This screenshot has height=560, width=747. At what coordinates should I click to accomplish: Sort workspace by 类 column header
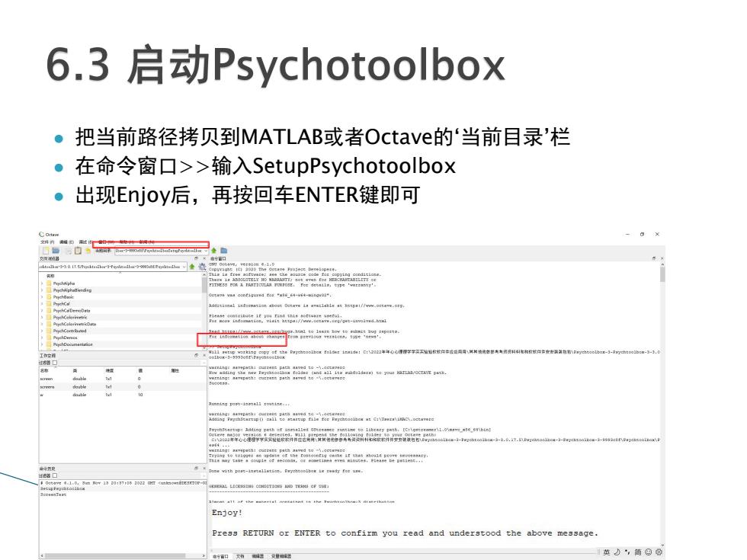[75, 370]
